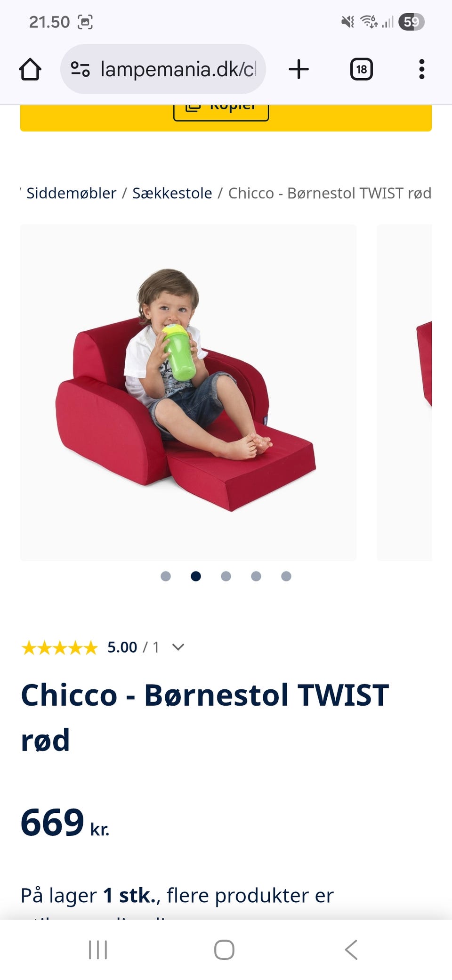The image size is (452, 980).
Task: Click the five-star rating stars
Action: [59, 647]
